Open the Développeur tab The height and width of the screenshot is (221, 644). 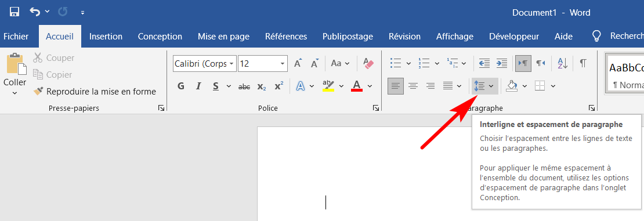(x=514, y=37)
